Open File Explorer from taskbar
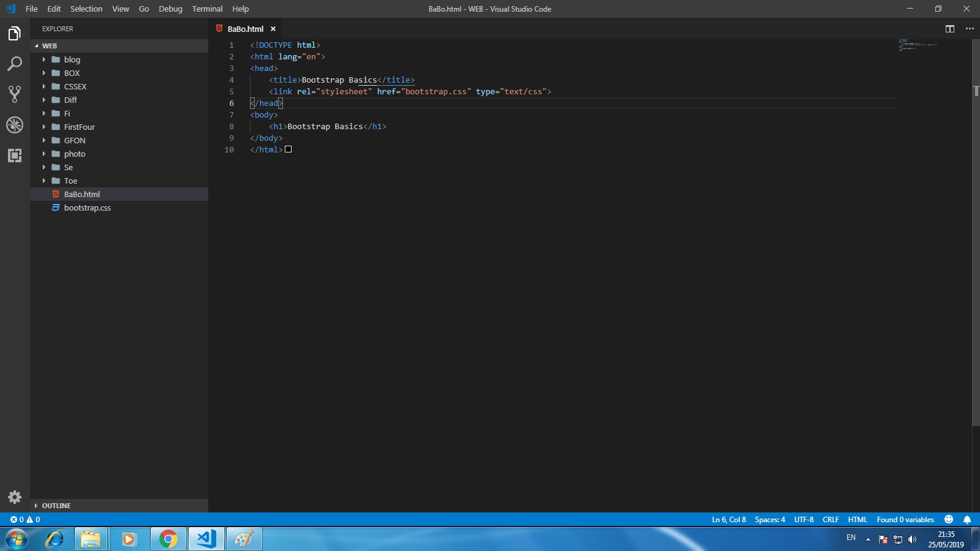 91,539
